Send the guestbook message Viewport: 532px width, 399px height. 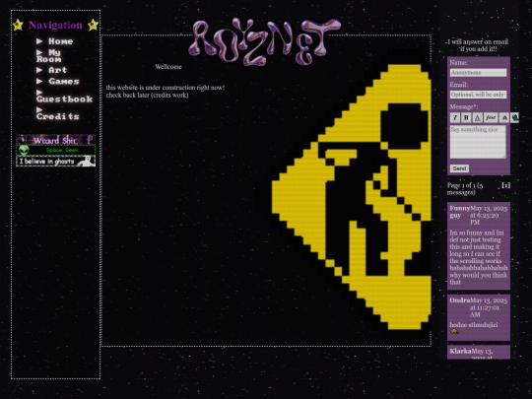[x=459, y=168]
